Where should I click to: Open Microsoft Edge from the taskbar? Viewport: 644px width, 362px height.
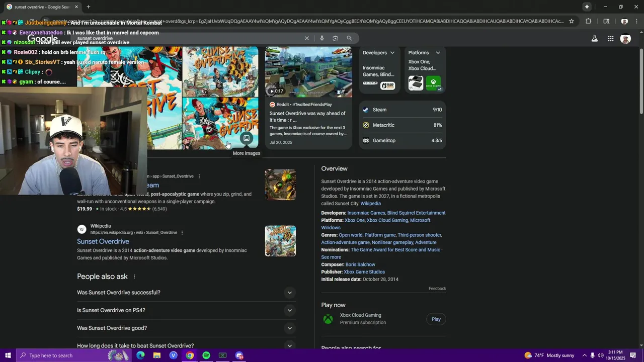pos(140,355)
